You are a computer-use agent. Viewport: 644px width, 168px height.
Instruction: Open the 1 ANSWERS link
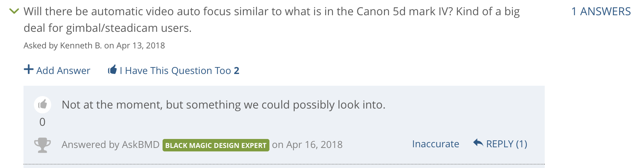(601, 11)
